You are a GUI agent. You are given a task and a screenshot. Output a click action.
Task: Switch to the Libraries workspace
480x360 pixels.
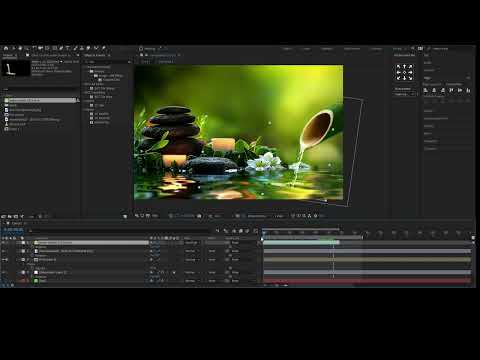[x=376, y=49]
